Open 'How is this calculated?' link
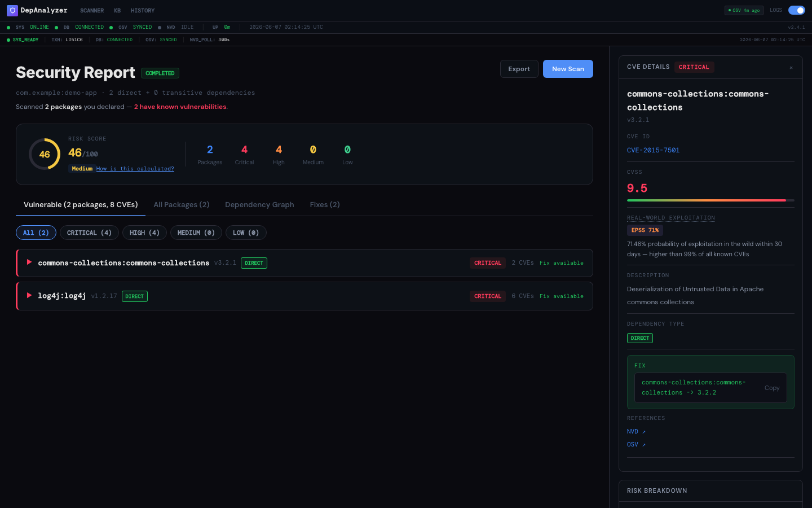812x508 pixels. [x=135, y=169]
